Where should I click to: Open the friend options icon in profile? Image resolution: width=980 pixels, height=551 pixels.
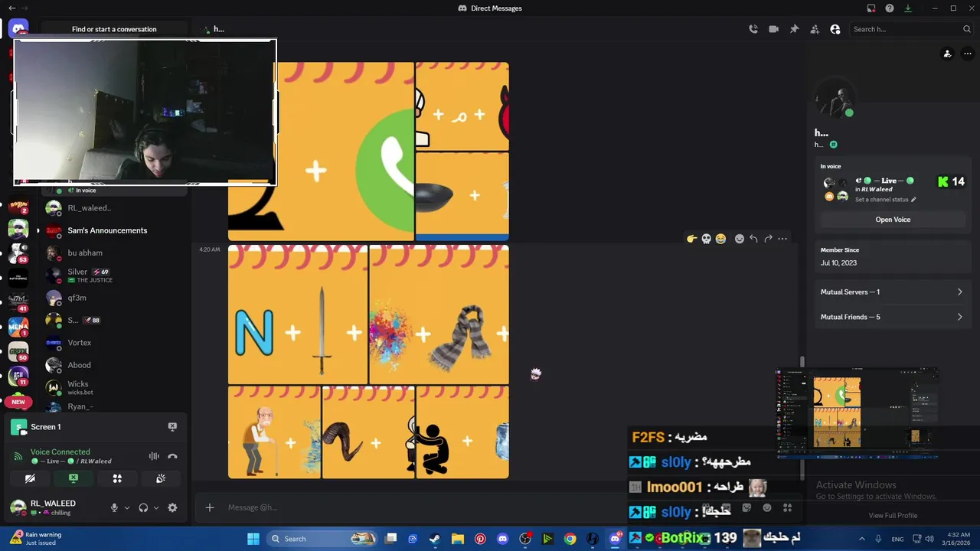tap(947, 54)
